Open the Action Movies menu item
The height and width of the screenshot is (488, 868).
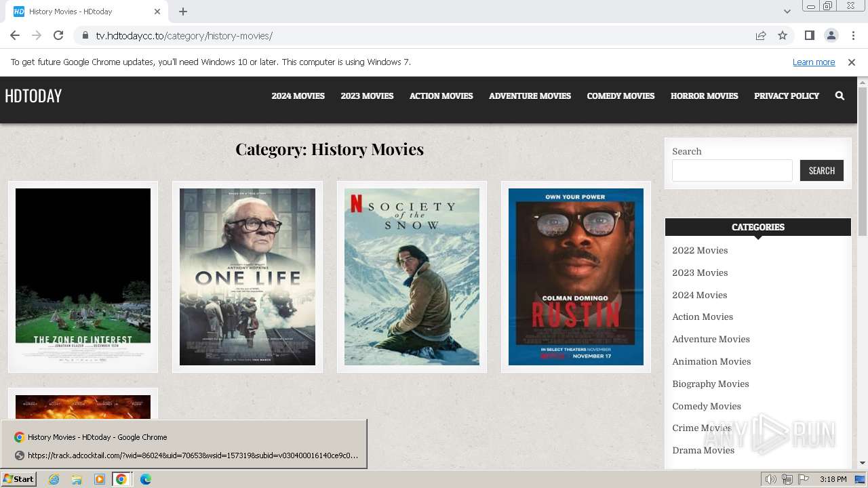441,96
